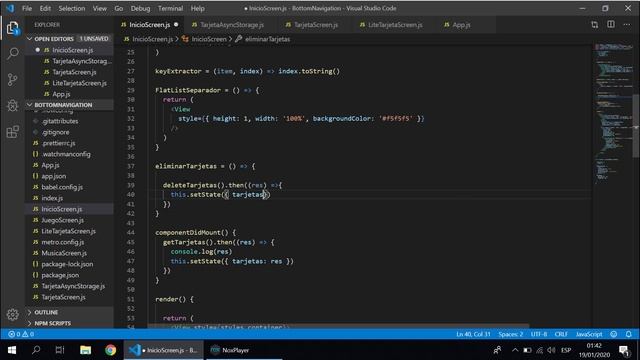Open Google Chrome from the taskbar
The width and height of the screenshot is (640, 360).
click(x=110, y=350)
